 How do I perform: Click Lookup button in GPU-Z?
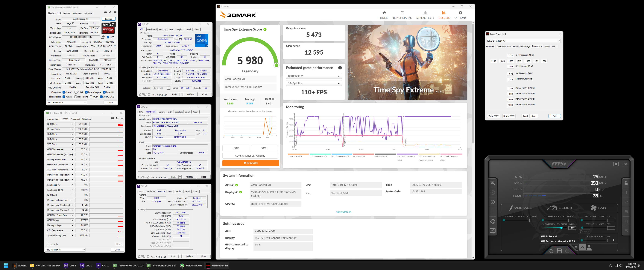(109, 19)
